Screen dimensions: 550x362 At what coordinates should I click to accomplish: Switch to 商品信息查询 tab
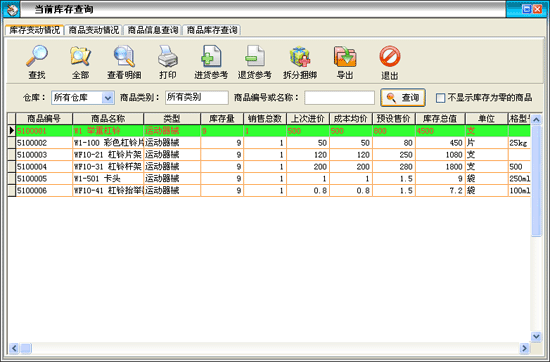point(153,30)
